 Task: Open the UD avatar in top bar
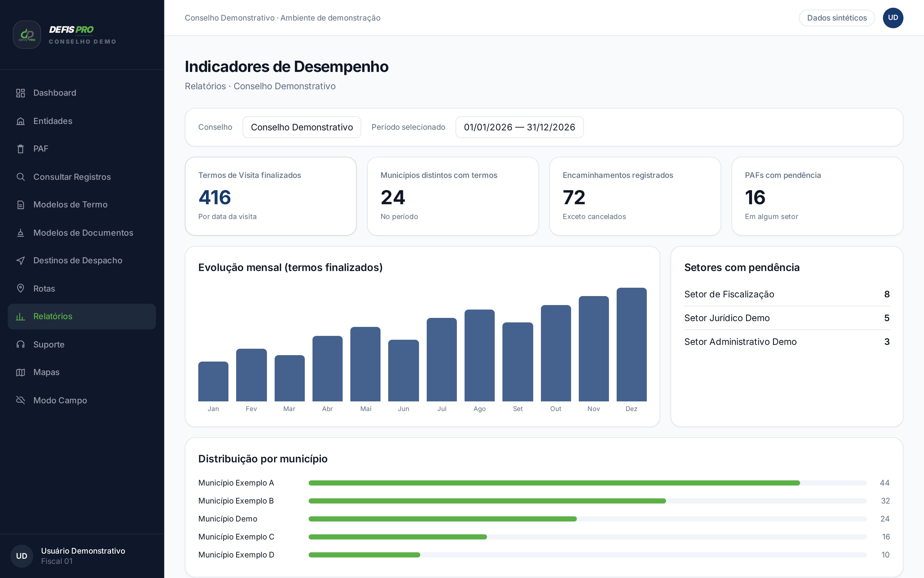pos(893,18)
